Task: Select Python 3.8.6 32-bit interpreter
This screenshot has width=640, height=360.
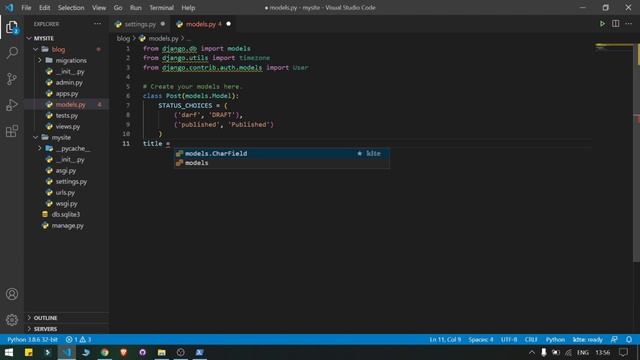Action: tap(32, 340)
